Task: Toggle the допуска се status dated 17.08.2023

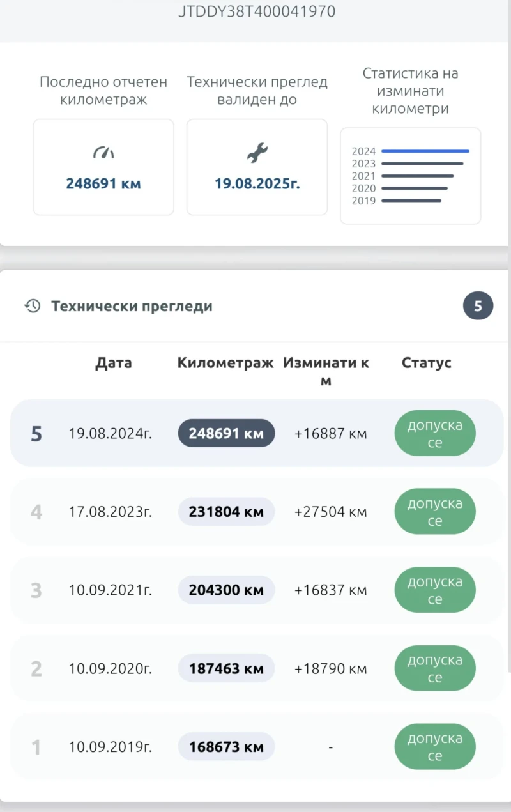Action: click(435, 511)
